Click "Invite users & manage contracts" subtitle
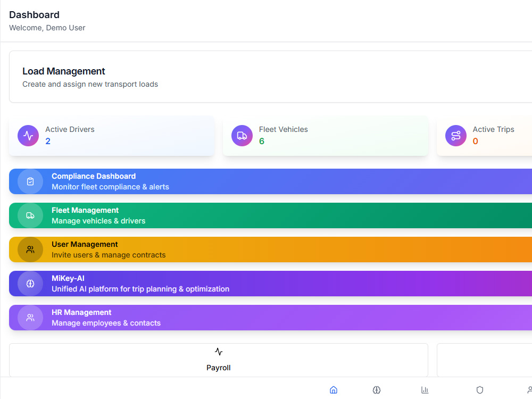Image resolution: width=532 pixels, height=399 pixels. [x=109, y=255]
